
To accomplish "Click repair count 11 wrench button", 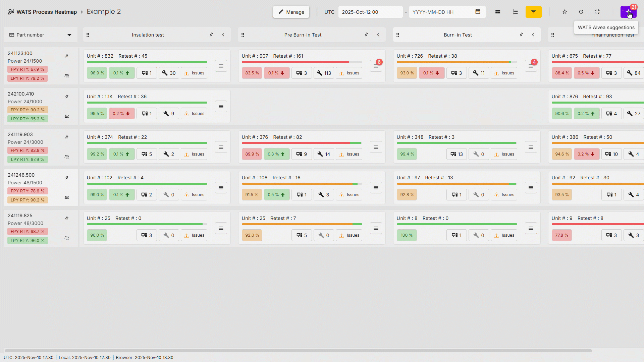I will [479, 73].
